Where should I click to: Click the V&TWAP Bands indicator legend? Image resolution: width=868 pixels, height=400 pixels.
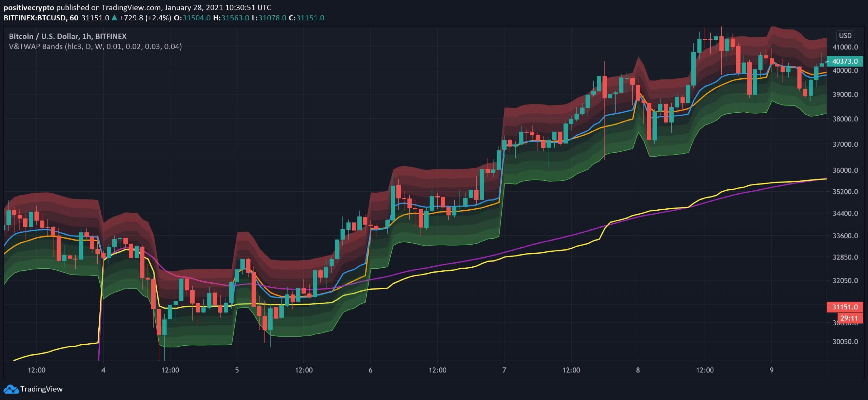tap(95, 46)
